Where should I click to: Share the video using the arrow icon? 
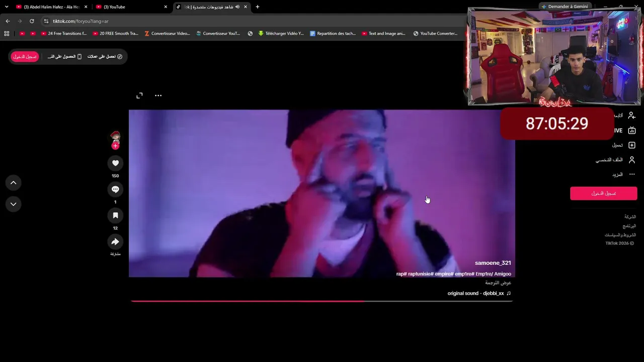click(x=115, y=242)
